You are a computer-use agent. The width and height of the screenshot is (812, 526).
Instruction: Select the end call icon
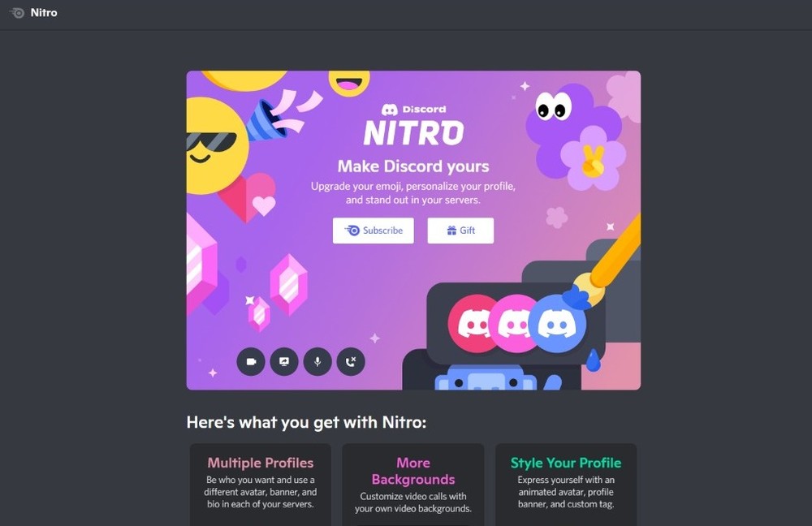pos(351,362)
